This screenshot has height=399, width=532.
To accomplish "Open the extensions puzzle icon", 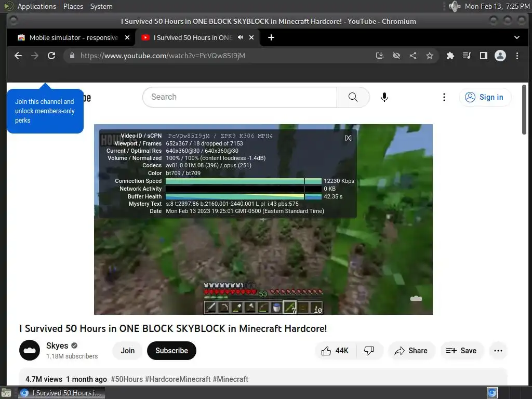I will tap(450, 56).
